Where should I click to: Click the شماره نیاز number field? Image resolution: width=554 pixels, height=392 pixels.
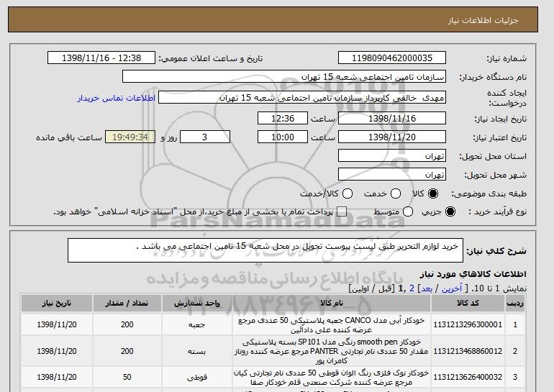tap(392, 58)
